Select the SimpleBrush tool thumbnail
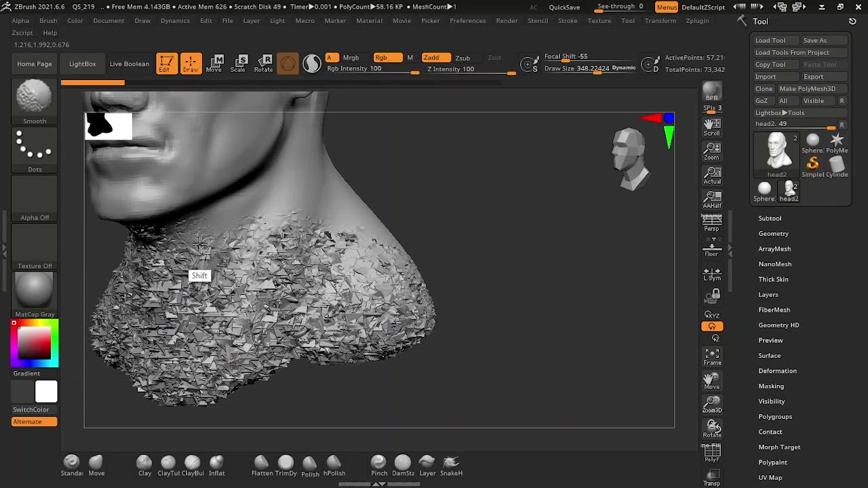Screen dimensions: 868x488 coord(812,165)
